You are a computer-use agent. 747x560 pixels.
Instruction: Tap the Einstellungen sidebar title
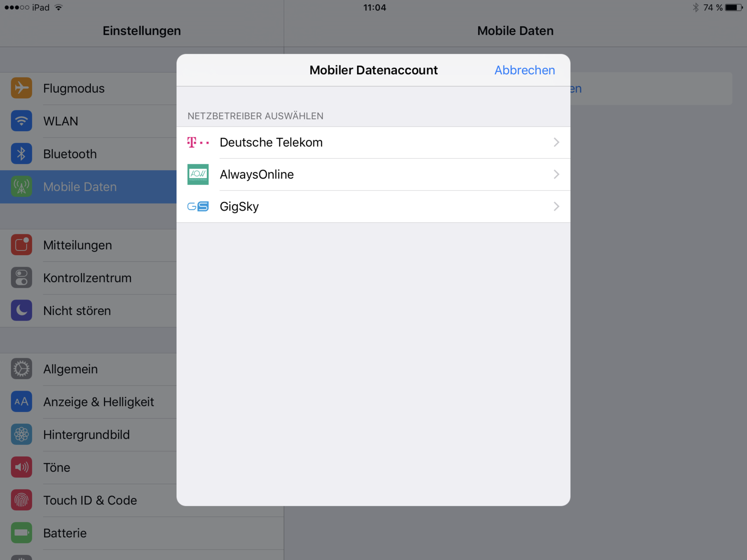tap(142, 31)
